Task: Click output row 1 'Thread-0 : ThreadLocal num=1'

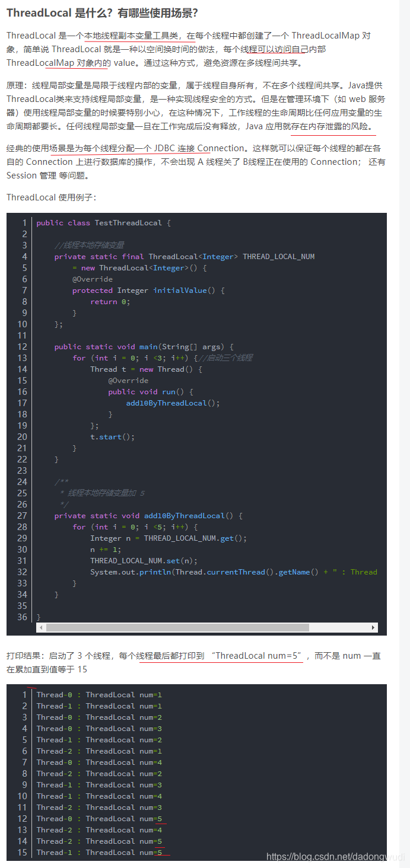Action: click(99, 695)
